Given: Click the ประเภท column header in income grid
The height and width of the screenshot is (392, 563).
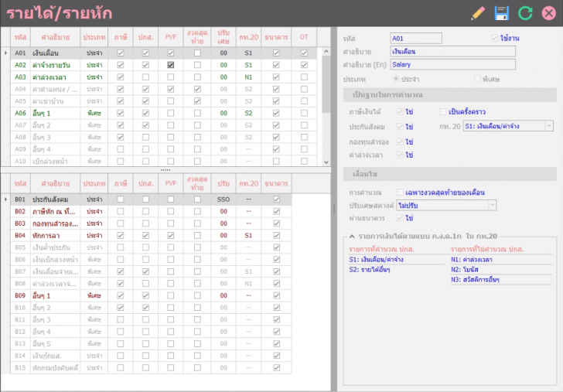Looking at the screenshot, I should tap(94, 37).
